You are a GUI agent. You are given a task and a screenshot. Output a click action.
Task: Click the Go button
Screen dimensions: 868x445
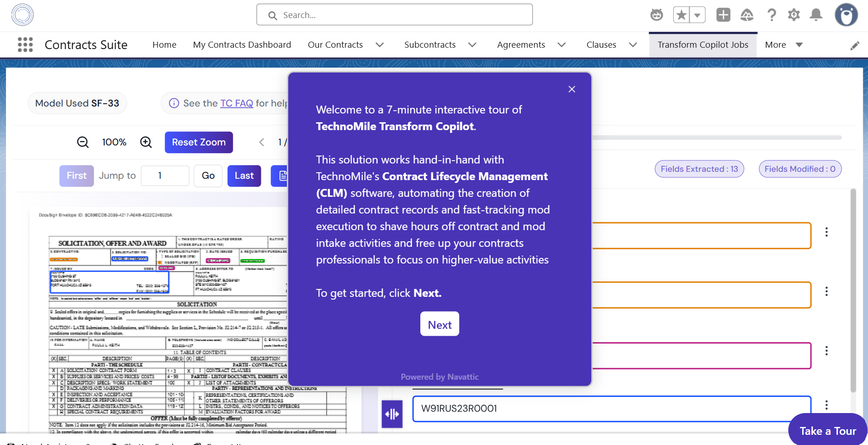click(x=208, y=176)
